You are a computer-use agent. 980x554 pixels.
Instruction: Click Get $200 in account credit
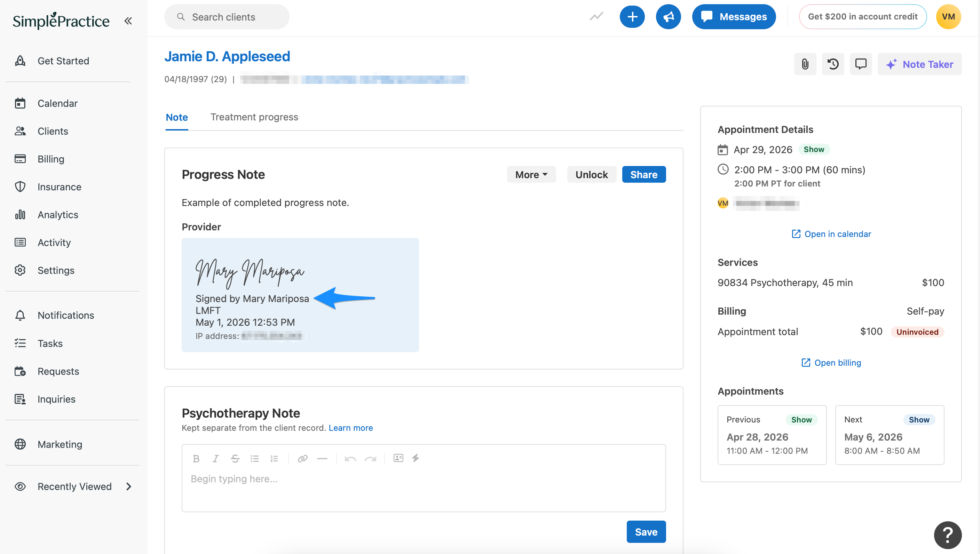pos(862,16)
